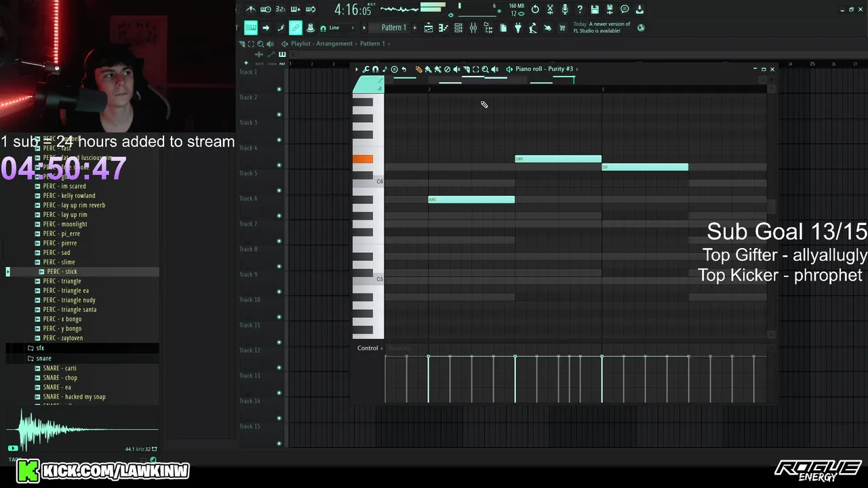Open the Piano roll menu arrow
The image size is (868, 488).
[357, 69]
